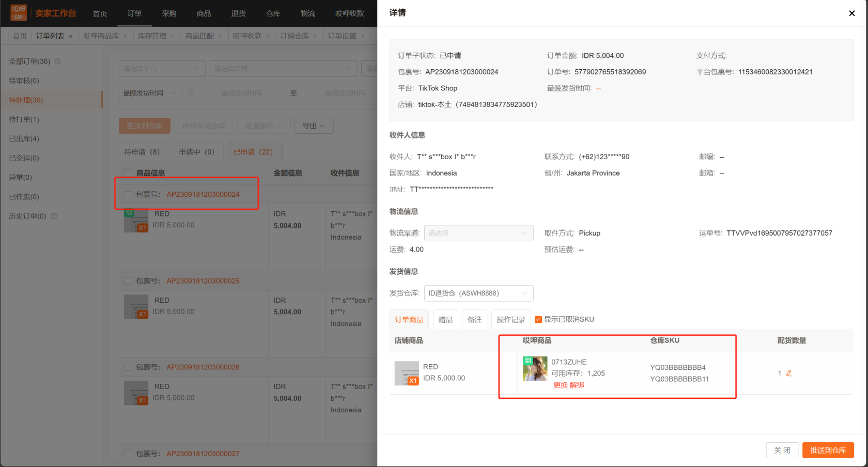
Task: Click the 0713ZUHE product thumbnail
Action: pyautogui.click(x=535, y=368)
